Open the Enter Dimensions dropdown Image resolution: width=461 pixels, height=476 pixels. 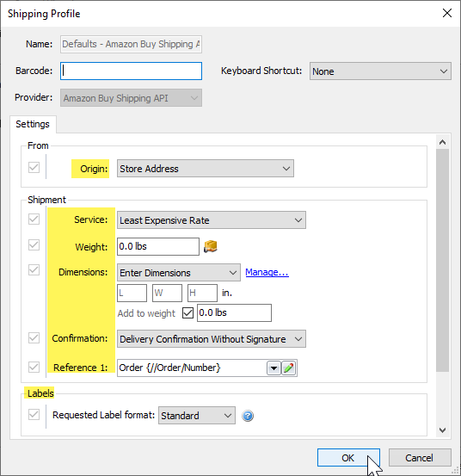pyautogui.click(x=179, y=273)
